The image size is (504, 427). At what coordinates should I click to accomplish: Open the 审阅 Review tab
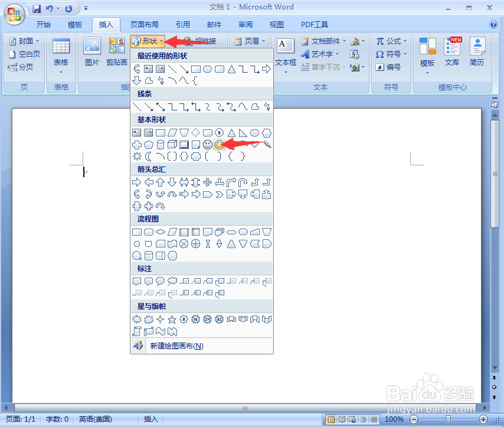point(246,24)
